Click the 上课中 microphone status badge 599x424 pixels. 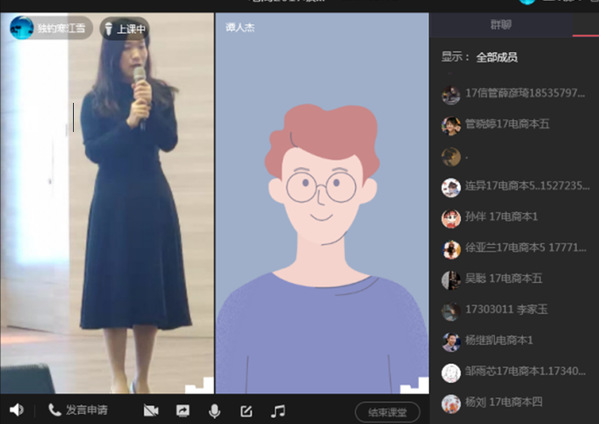click(125, 29)
